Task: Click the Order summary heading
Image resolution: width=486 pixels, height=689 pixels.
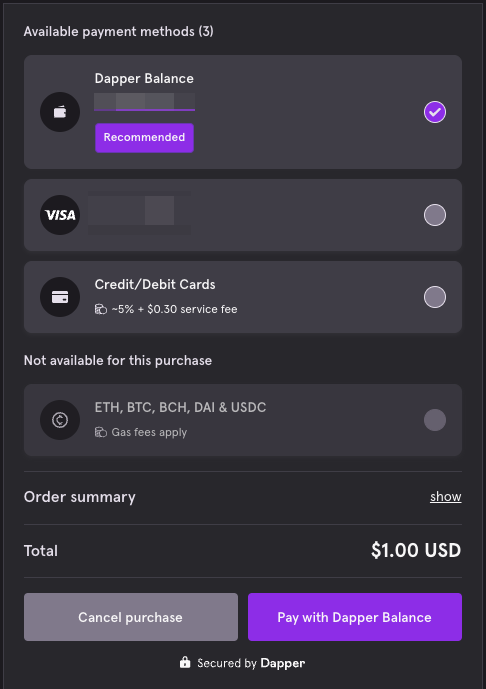Action: point(80,497)
